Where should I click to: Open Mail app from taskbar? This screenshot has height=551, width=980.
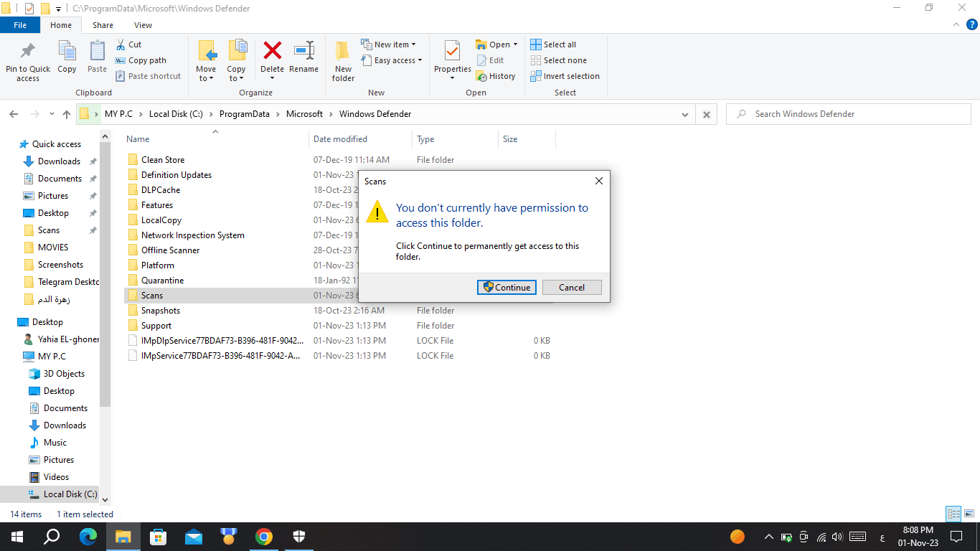[194, 537]
